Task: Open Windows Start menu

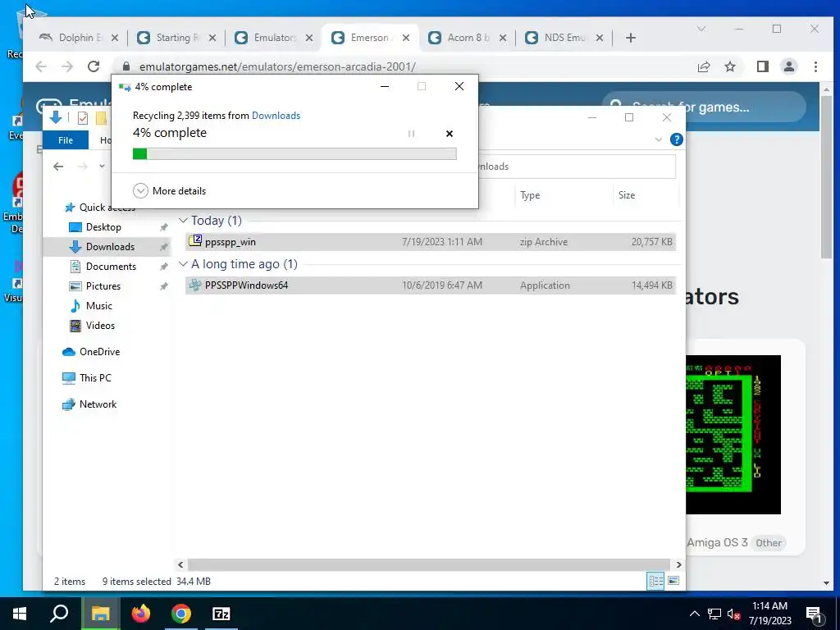Action: pos(20,614)
